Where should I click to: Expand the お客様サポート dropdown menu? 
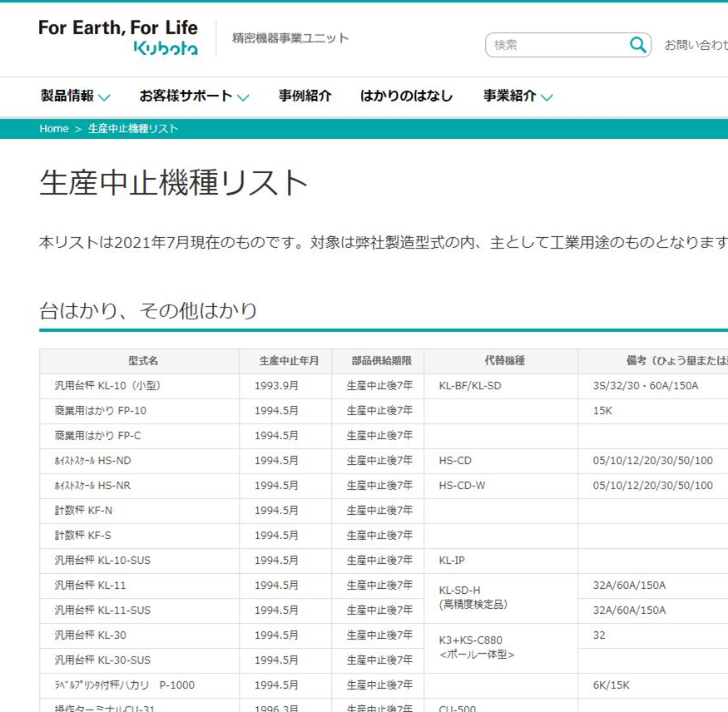point(194,96)
